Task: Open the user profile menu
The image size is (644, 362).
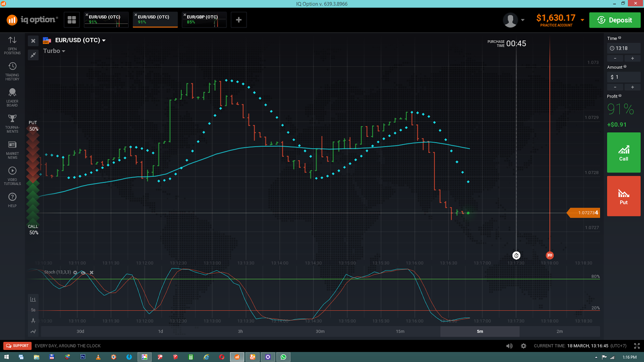Action: point(514,20)
